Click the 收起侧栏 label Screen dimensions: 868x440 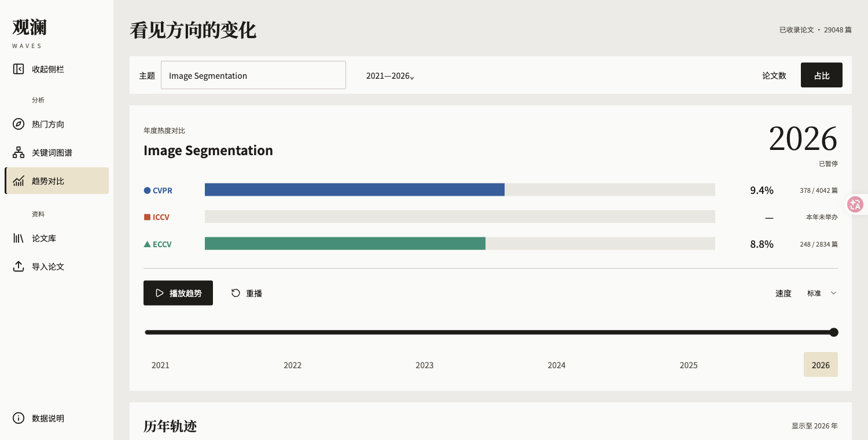pyautogui.click(x=48, y=69)
